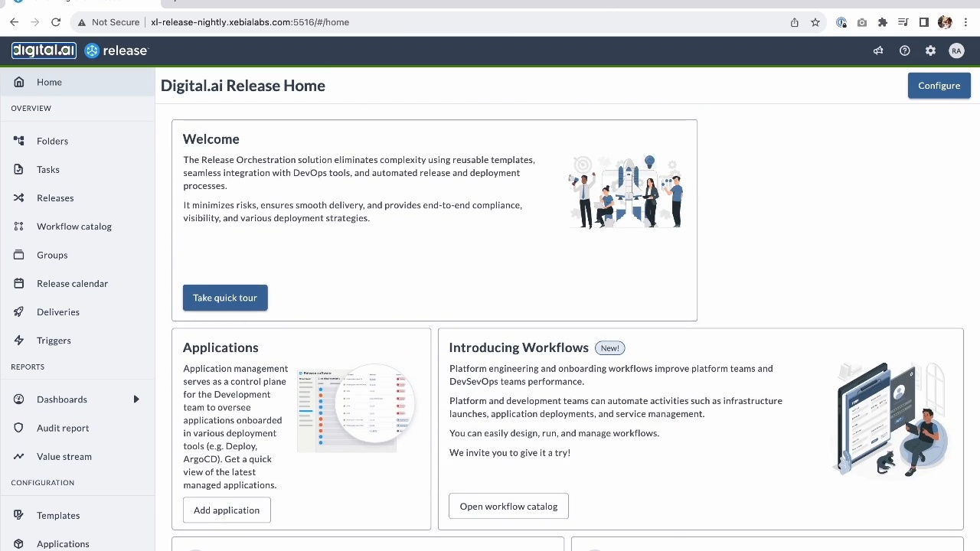This screenshot has width=980, height=551.
Task: Open the RA user avatar menu
Action: [956, 51]
